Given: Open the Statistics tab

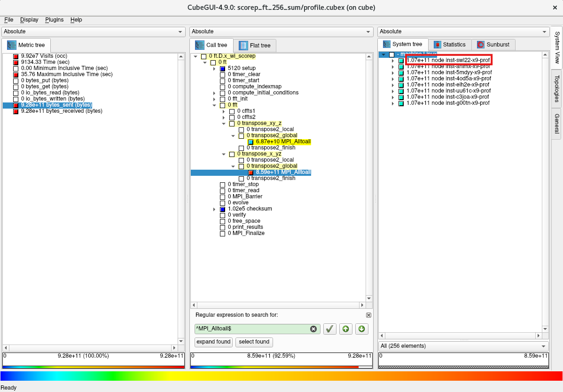Looking at the screenshot, I should [449, 45].
